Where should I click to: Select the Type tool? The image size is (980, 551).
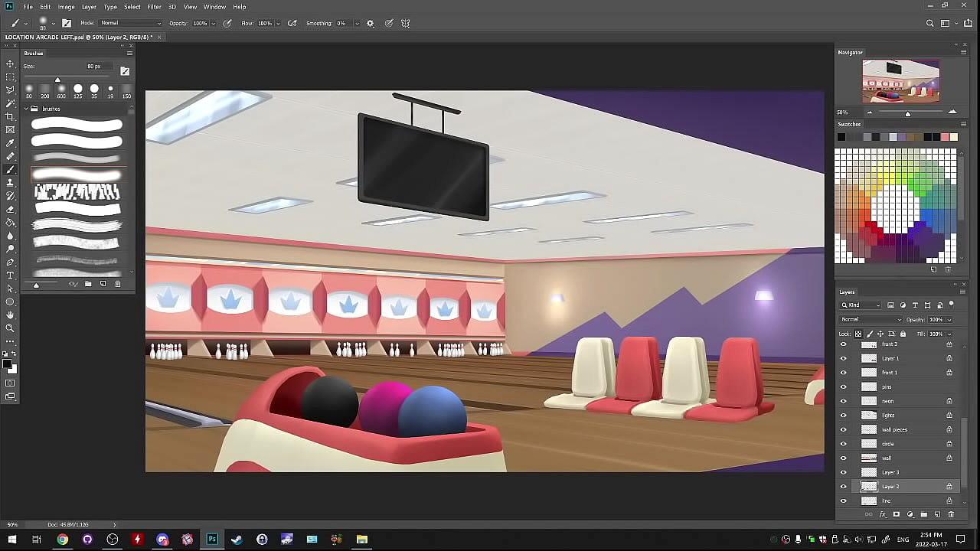(10, 275)
